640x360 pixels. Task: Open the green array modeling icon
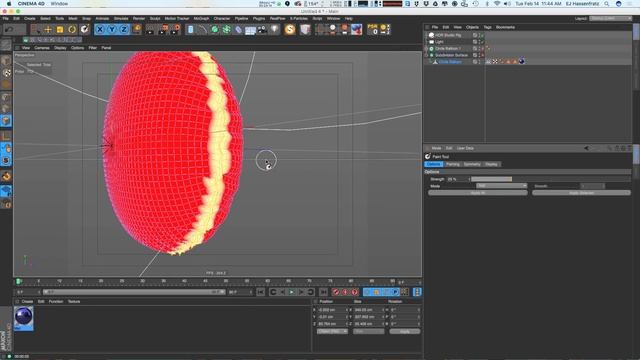pos(226,29)
